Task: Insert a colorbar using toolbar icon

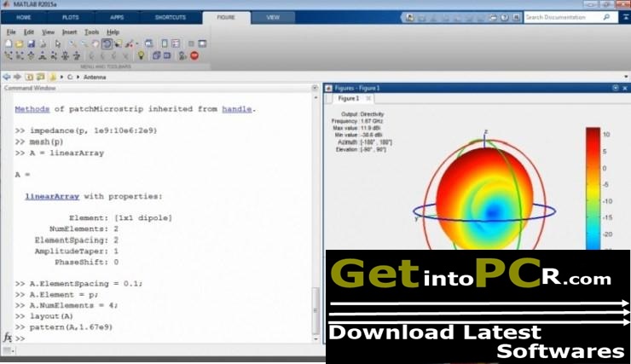Action: 165,43
